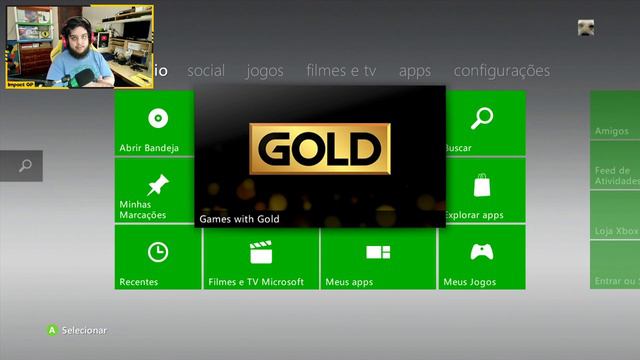The image size is (640, 360).
Task: Click the green A Selecionar button hint
Action: [x=77, y=330]
